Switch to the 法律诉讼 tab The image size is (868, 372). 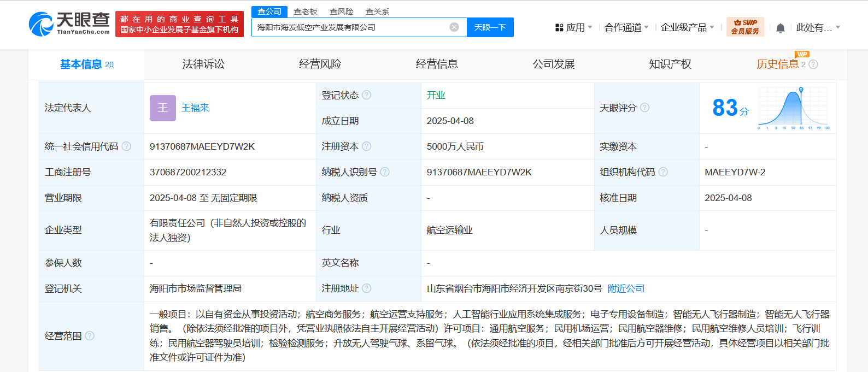pyautogui.click(x=203, y=64)
